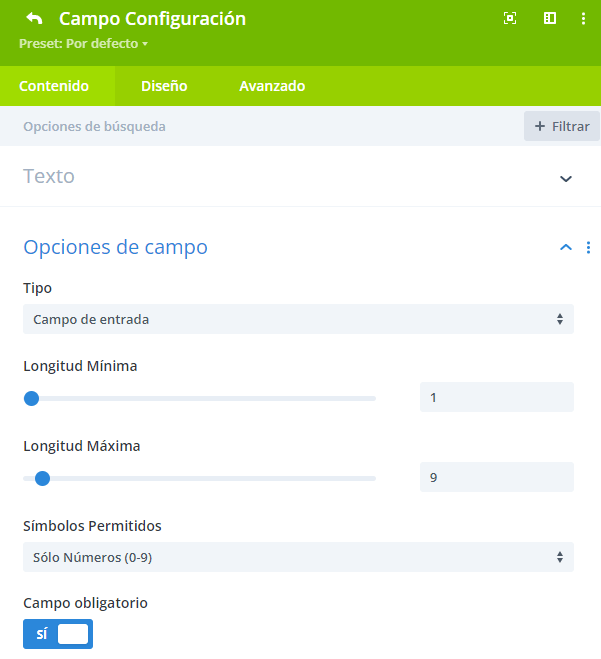Click the Filtrar button
This screenshot has width=601, height=659.
point(561,126)
